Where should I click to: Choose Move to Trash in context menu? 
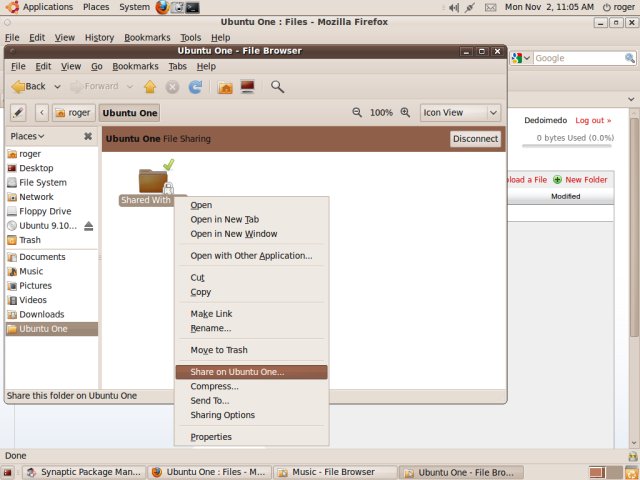[251, 350]
